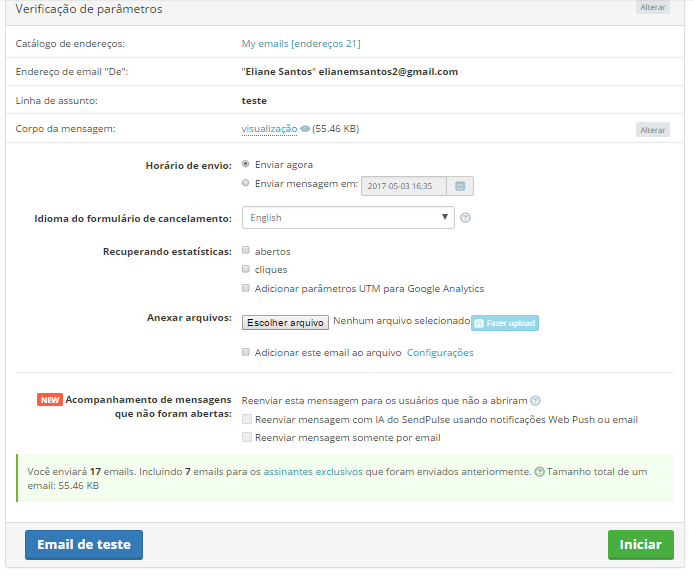Viewport: 694px width, 579px height.
Task: Click the help icon beside language dropdown
Action: coord(466,218)
